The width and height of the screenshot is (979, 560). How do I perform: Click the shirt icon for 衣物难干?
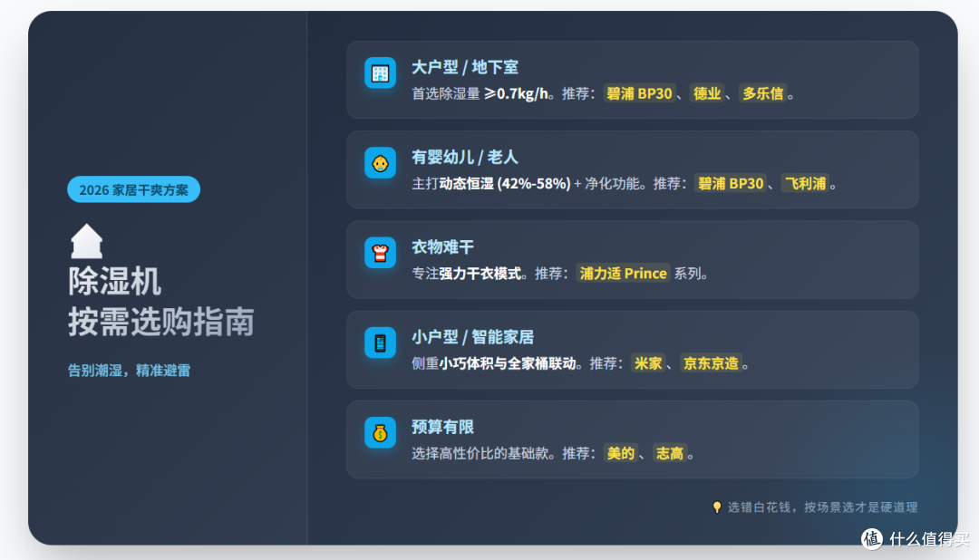(x=380, y=253)
